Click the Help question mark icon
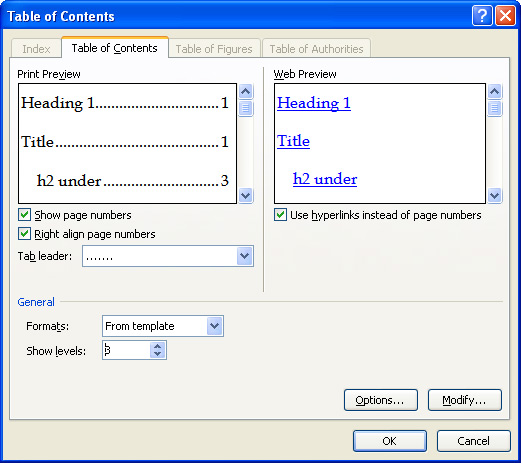Image resolution: width=521 pixels, height=463 pixels. click(482, 16)
